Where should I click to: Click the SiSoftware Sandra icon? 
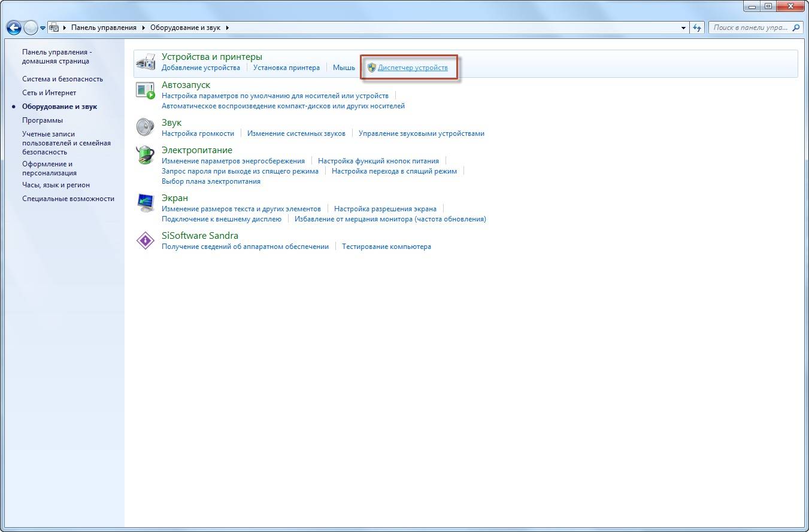(146, 241)
